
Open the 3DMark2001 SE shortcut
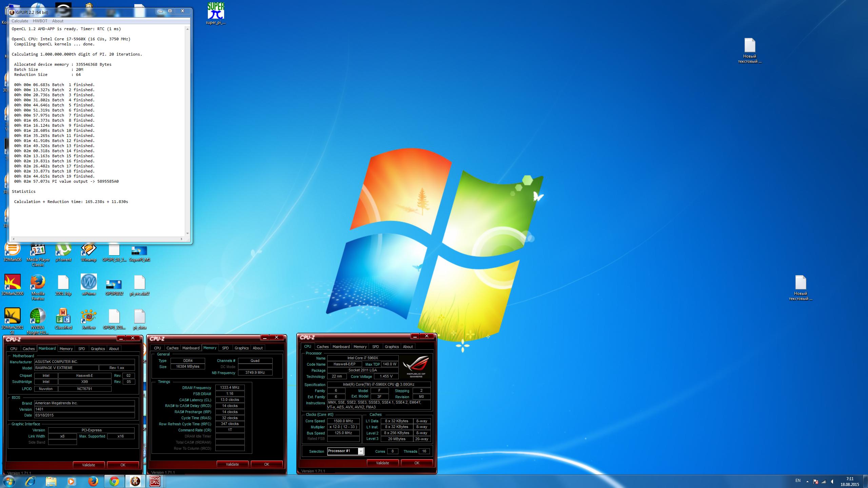click(12, 321)
